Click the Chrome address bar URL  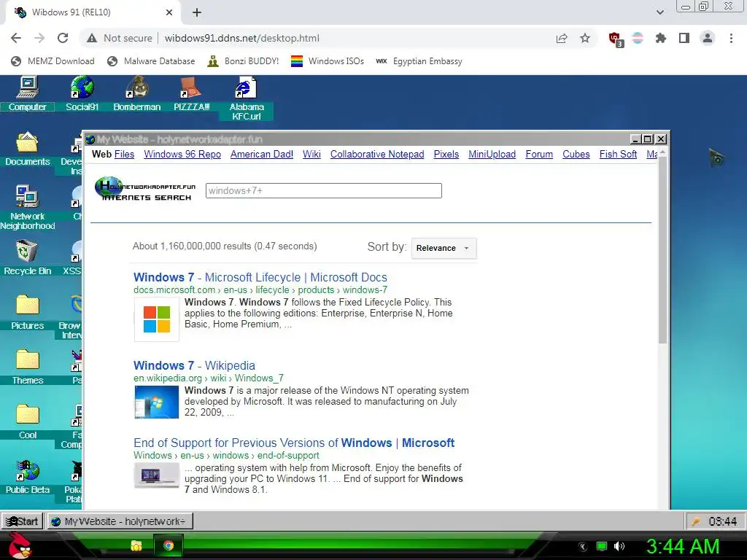[x=242, y=38]
